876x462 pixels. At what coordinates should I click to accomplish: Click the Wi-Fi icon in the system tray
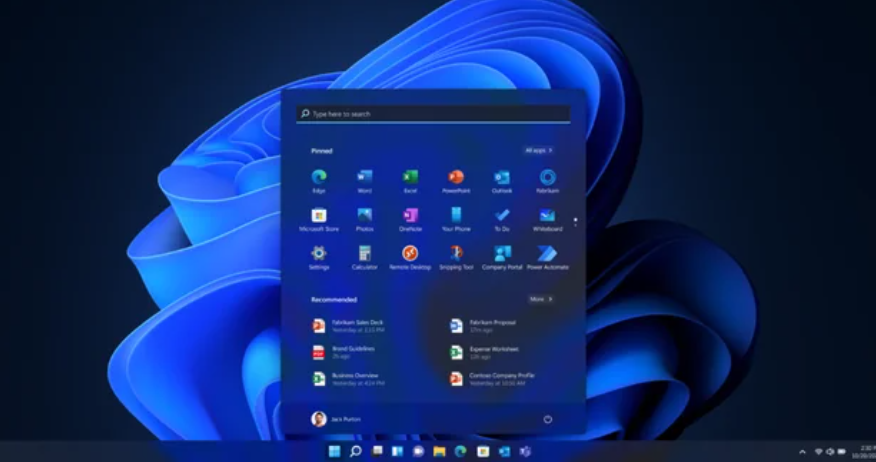(x=818, y=451)
